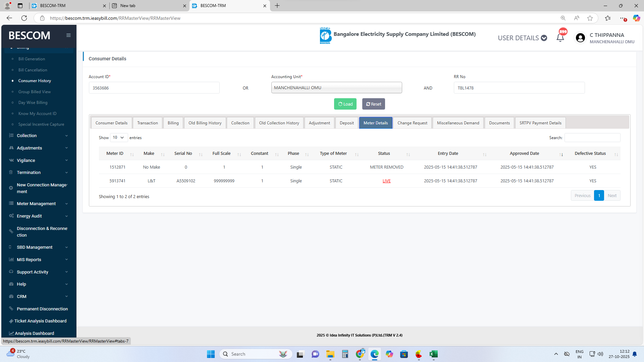Image resolution: width=644 pixels, height=362 pixels.
Task: Click the table Search input field
Action: click(x=592, y=137)
